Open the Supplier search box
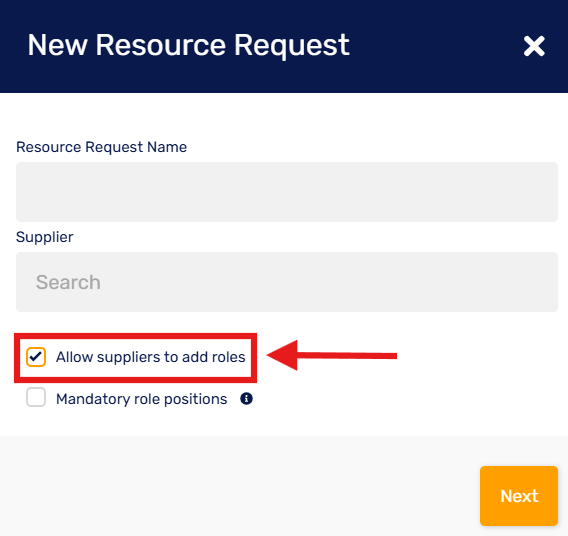The height and width of the screenshot is (536, 568). click(287, 282)
